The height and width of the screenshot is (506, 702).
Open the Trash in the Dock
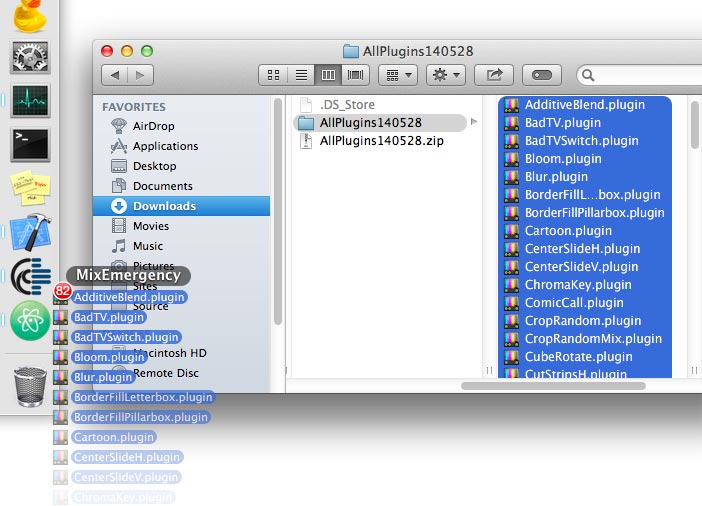tap(30, 386)
